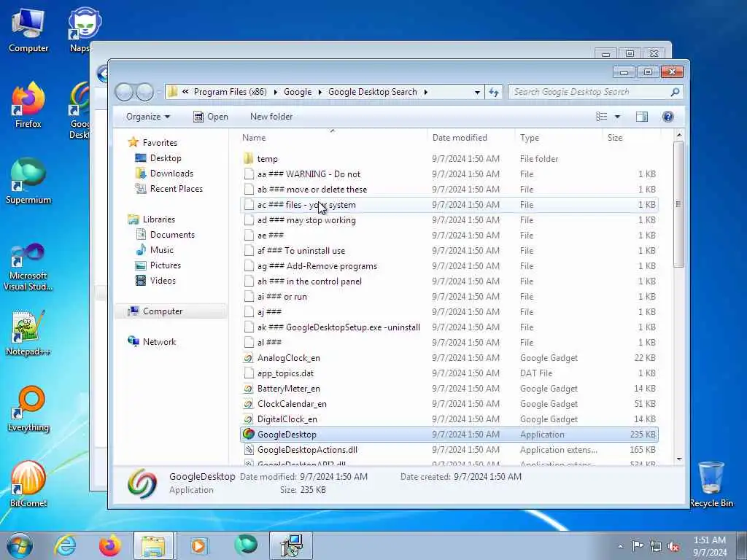
Task: Click the refresh button beside address bar
Action: [494, 92]
